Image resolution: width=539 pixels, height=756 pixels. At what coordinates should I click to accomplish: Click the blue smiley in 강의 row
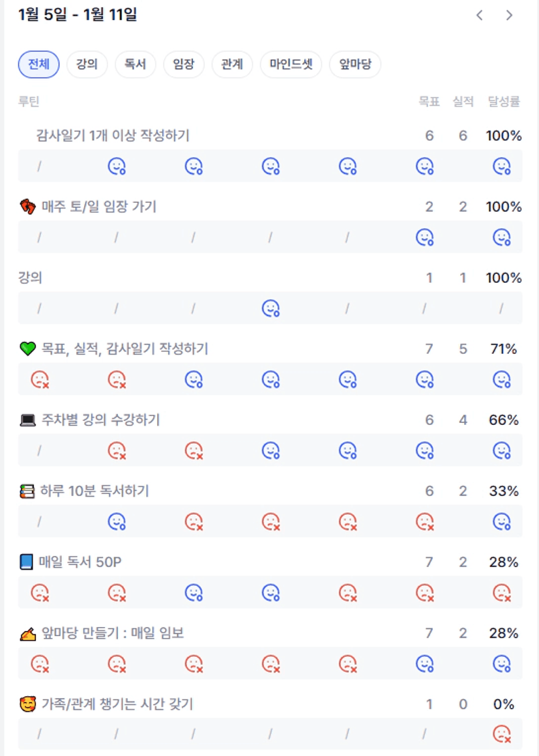270,308
